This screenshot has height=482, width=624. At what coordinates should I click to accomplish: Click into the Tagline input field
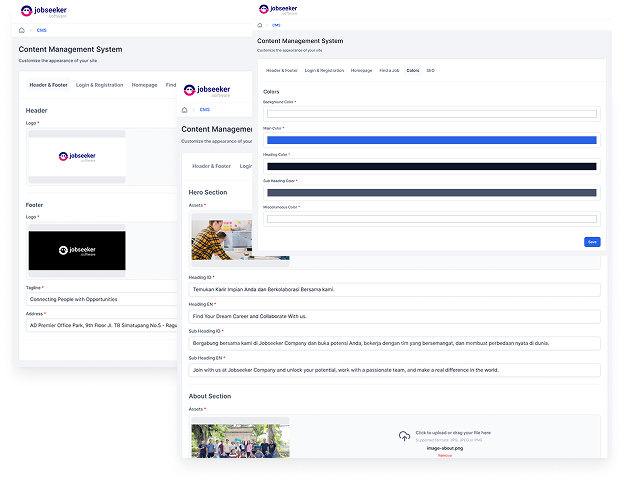click(102, 299)
